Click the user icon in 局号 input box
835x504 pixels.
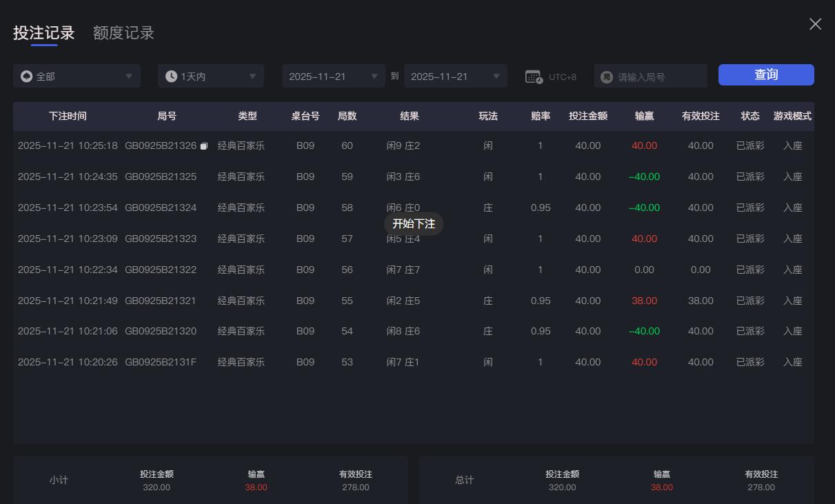click(607, 76)
